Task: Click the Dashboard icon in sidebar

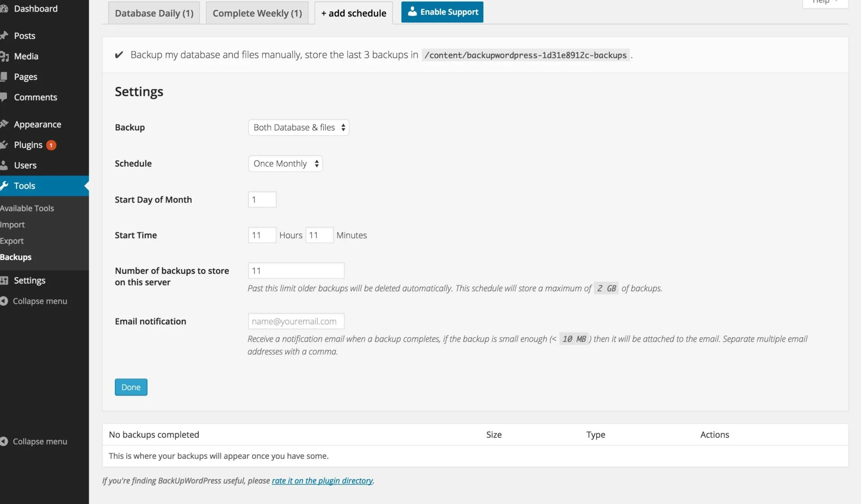Action: pyautogui.click(x=4, y=9)
